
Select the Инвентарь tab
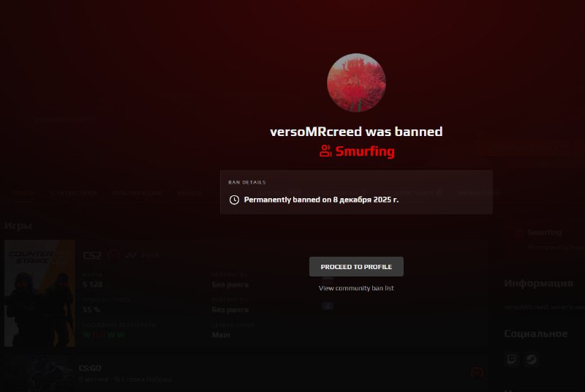coord(479,193)
